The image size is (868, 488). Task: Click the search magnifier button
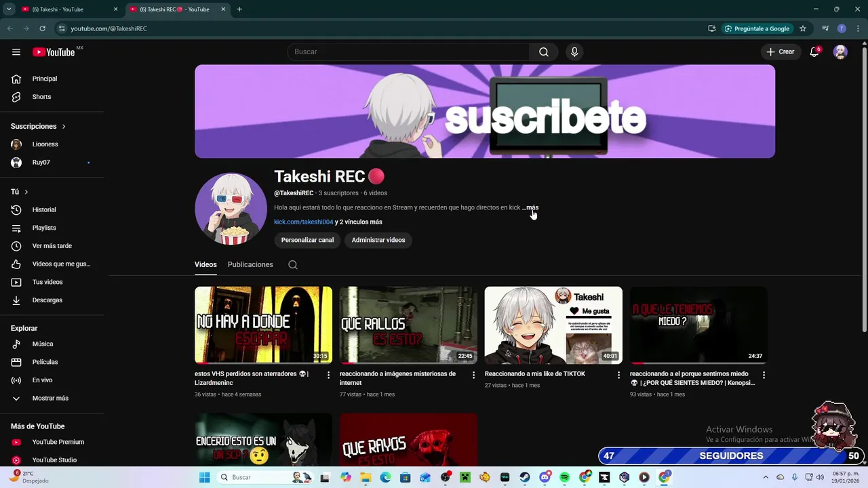[x=544, y=52]
